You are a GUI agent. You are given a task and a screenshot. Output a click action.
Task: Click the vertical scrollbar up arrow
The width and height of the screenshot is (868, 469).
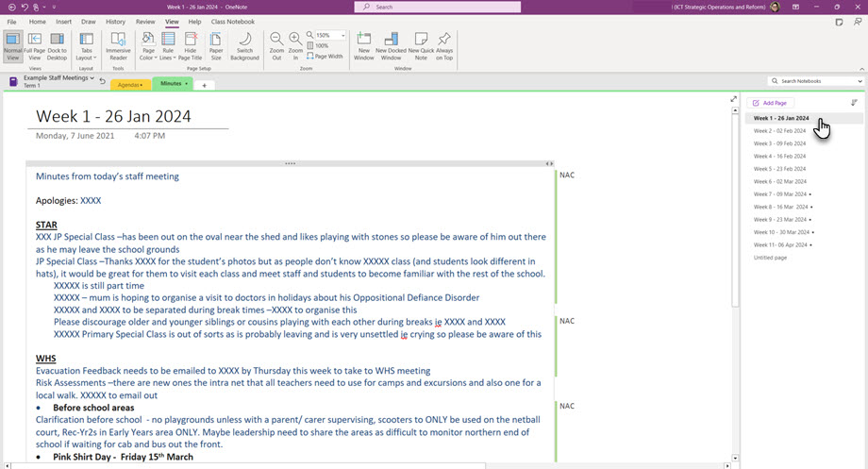(x=735, y=110)
